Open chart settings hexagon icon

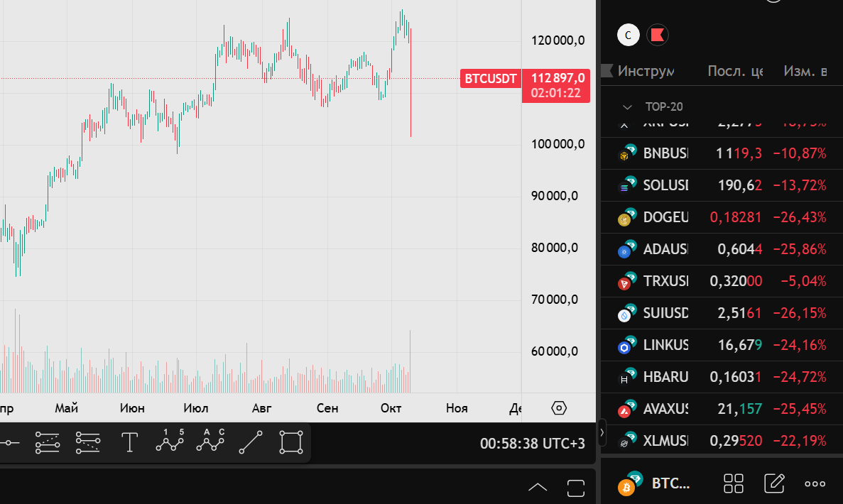pos(559,408)
